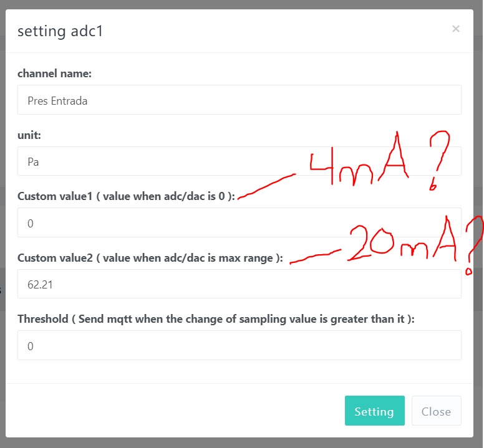
Task: Click the "setting adc1" dialog title
Action: 60,31
